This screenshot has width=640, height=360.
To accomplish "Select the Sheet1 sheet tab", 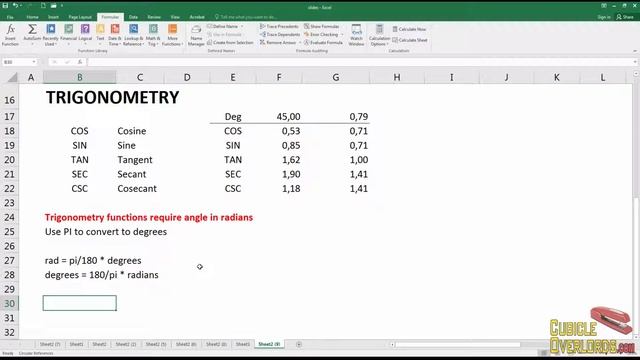I will [76, 344].
